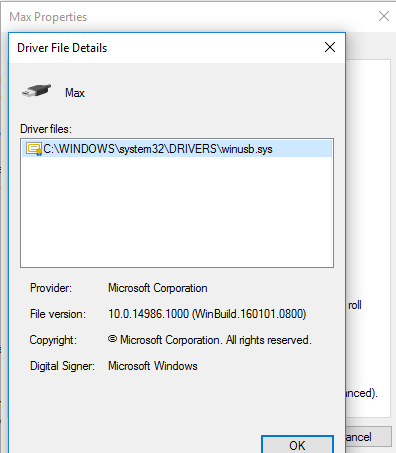
Task: Click the certificate icon beside winusb.sys
Action: 34,149
